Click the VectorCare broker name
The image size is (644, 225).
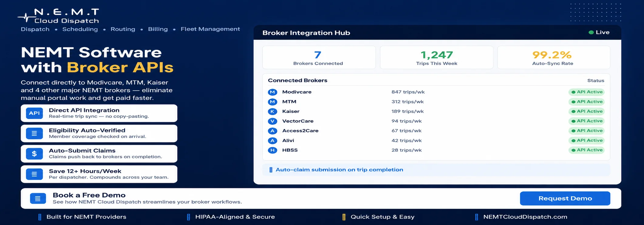tap(298, 121)
